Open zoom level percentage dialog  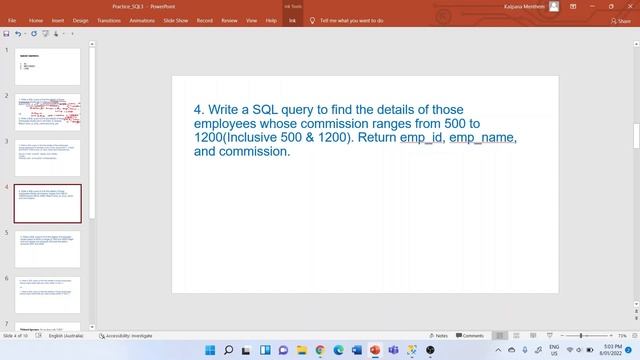[x=622, y=336]
